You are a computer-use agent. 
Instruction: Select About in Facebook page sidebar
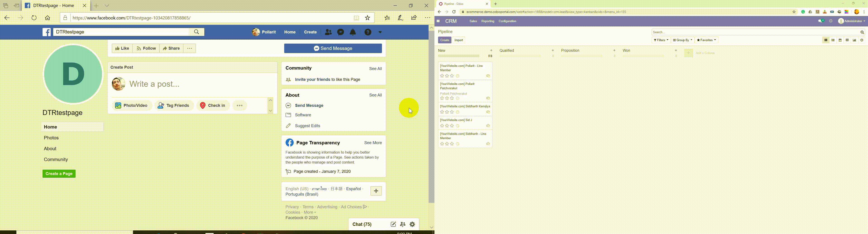50,149
